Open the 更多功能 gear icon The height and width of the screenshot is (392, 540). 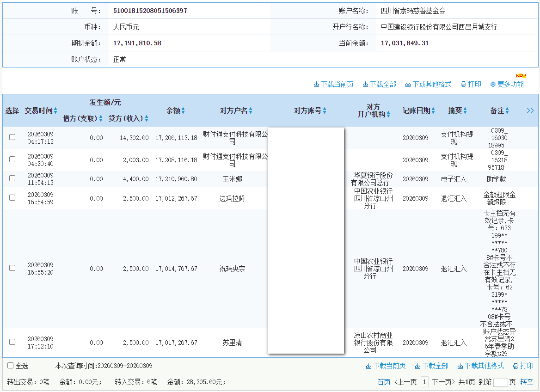click(x=492, y=85)
